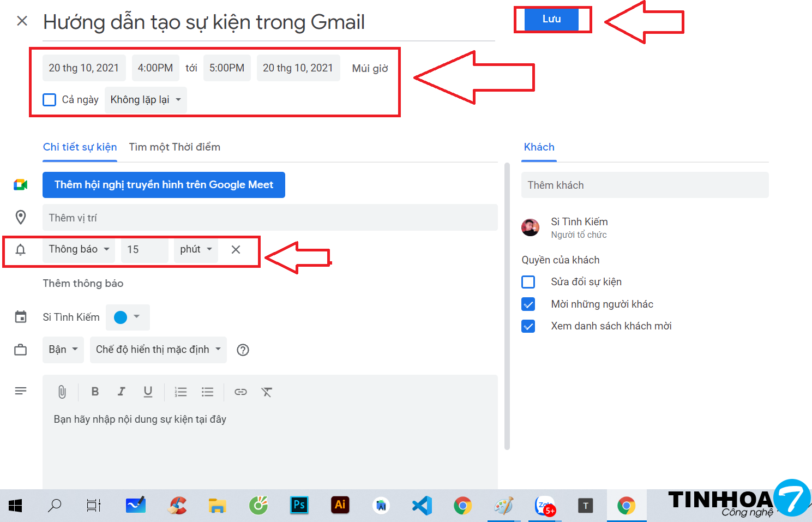This screenshot has width=812, height=522.
Task: Insert a bulleted list
Action: point(207,392)
